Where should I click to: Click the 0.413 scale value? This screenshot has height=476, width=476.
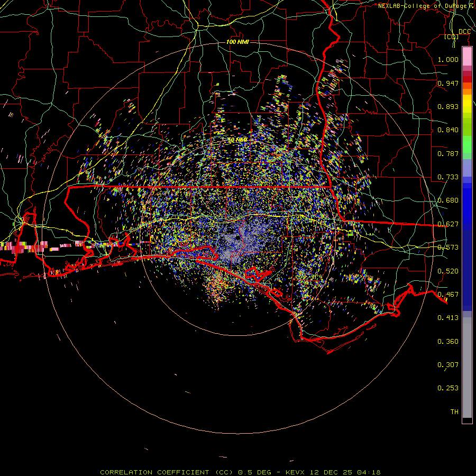click(448, 318)
